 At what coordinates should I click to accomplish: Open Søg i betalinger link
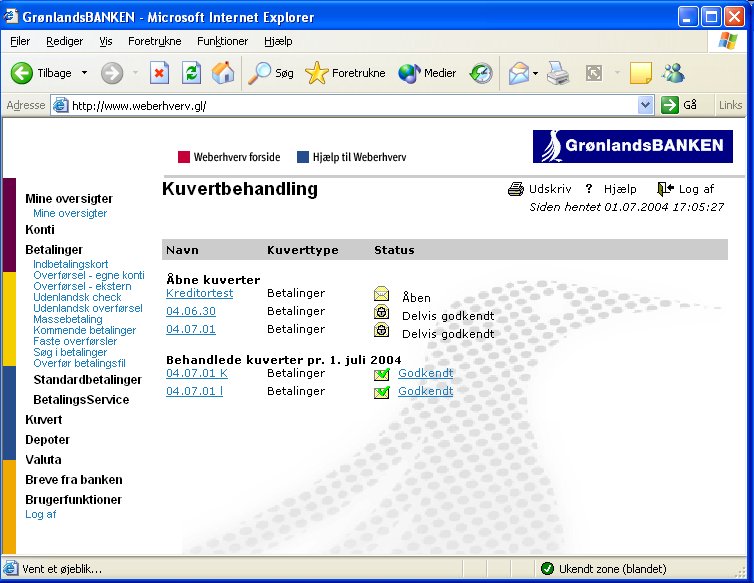(x=70, y=353)
